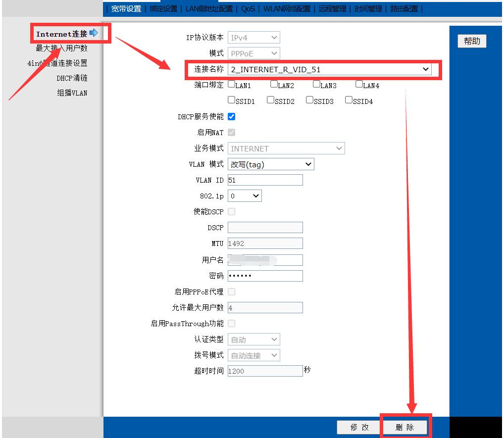Enable the 使能DSCP checkbox
Viewport: 504px width, 438px height.
231,211
